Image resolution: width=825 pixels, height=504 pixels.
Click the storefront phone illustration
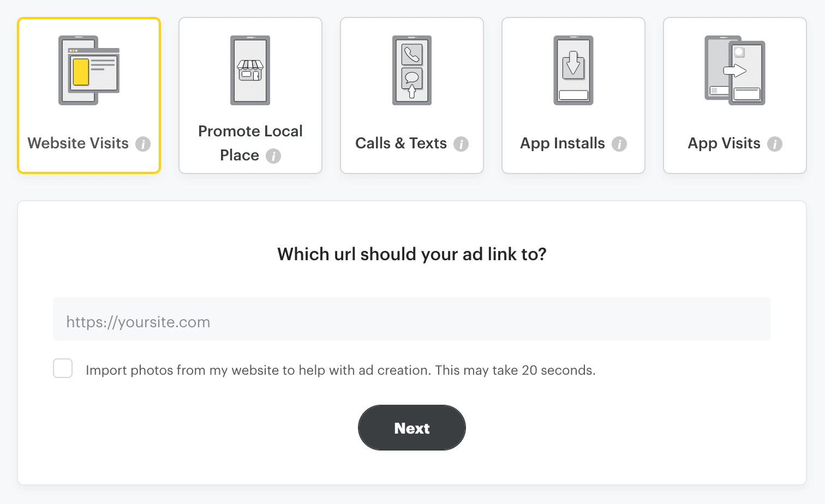[x=250, y=70]
